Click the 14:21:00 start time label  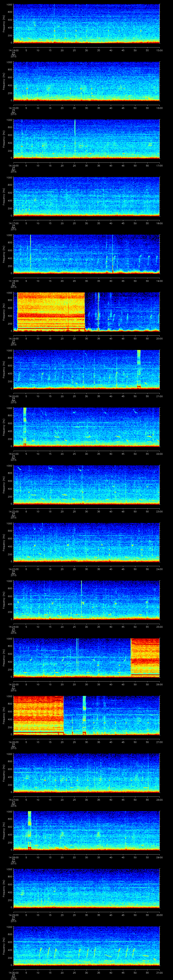(x=13, y=454)
